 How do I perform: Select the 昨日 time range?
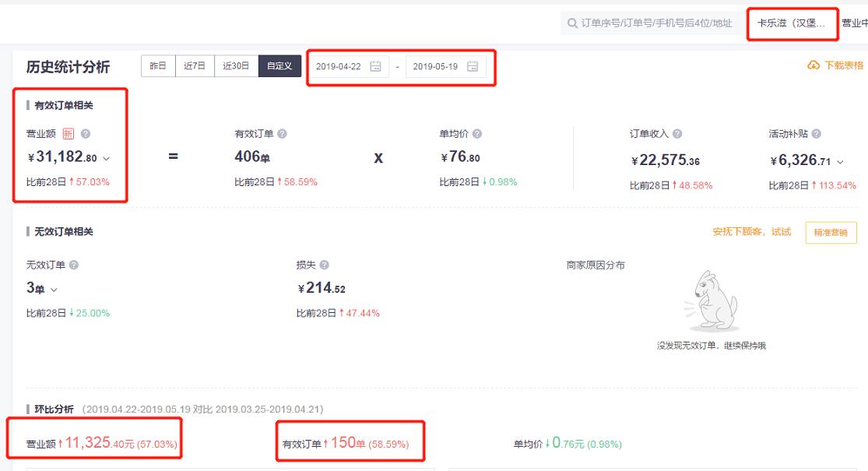[x=158, y=66]
